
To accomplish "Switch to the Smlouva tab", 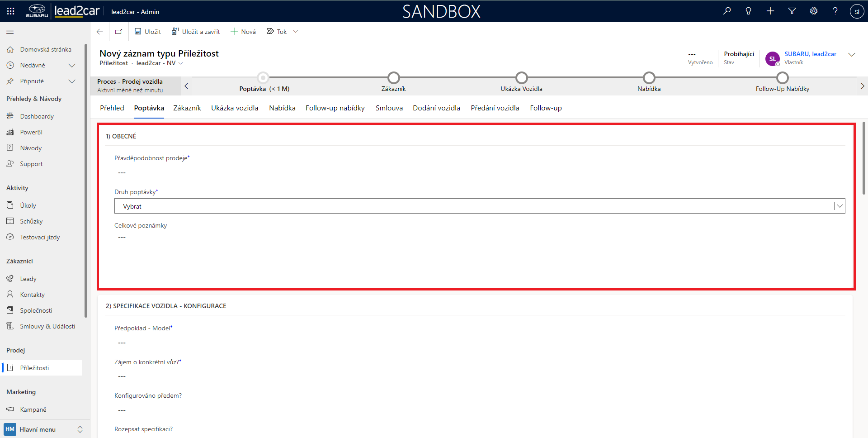I will tap(389, 108).
